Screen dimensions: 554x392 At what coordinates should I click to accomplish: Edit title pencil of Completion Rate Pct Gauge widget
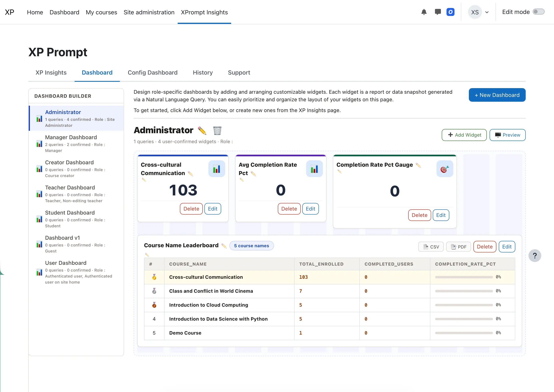418,165
